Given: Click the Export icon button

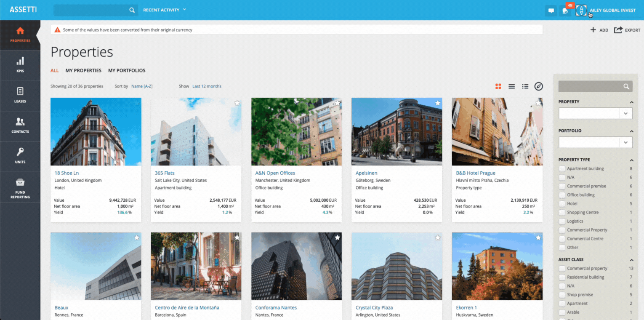Looking at the screenshot, I should pos(627,30).
